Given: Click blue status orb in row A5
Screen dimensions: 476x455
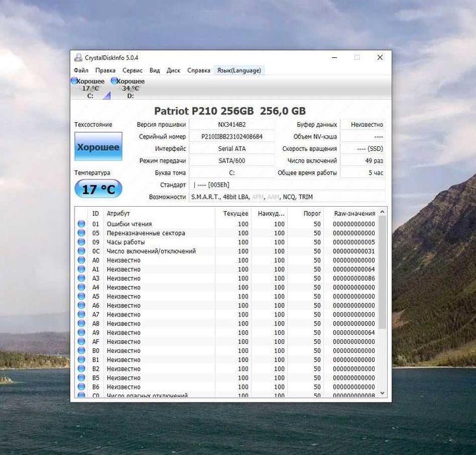Looking at the screenshot, I should pos(81,296).
